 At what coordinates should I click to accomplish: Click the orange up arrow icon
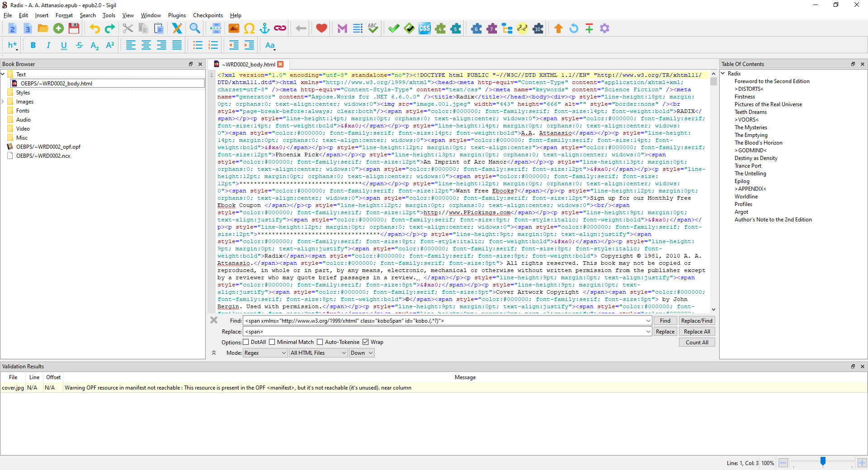point(558,28)
